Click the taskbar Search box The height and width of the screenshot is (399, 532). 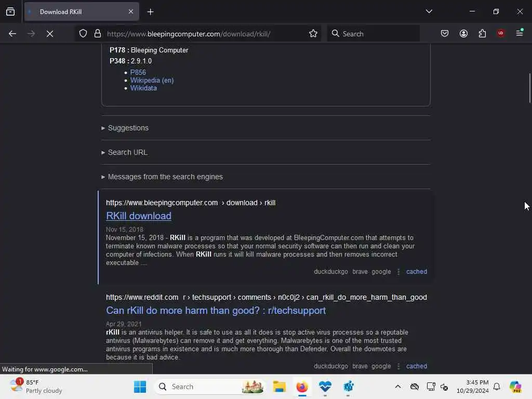[x=210, y=387]
